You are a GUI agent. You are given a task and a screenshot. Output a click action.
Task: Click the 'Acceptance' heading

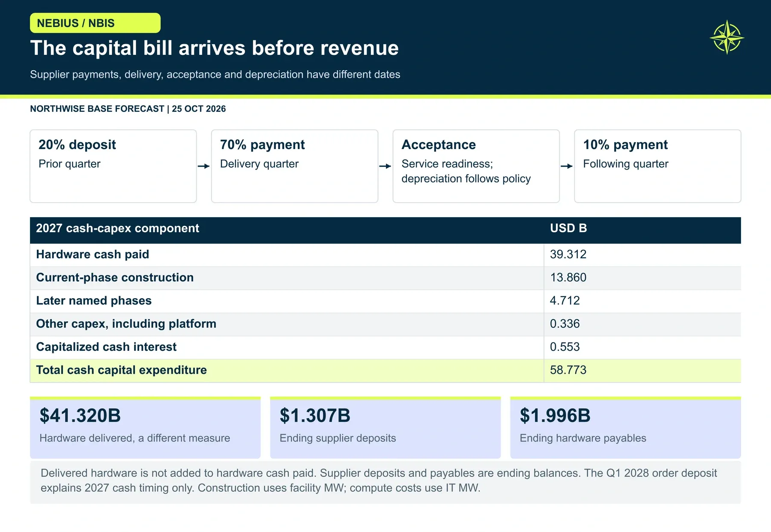pos(439,145)
